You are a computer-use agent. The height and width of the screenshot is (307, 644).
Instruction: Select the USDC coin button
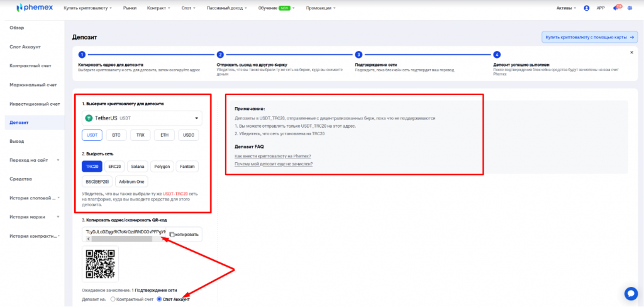[189, 135]
